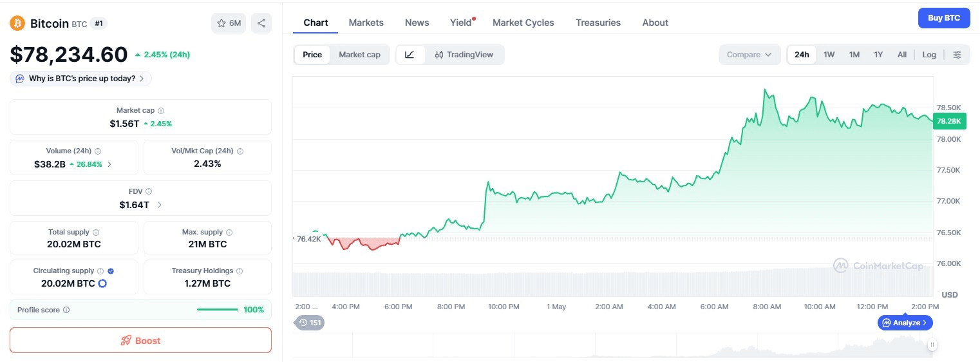Open the About tab
Viewport: 980px width, 362px height.
[655, 23]
